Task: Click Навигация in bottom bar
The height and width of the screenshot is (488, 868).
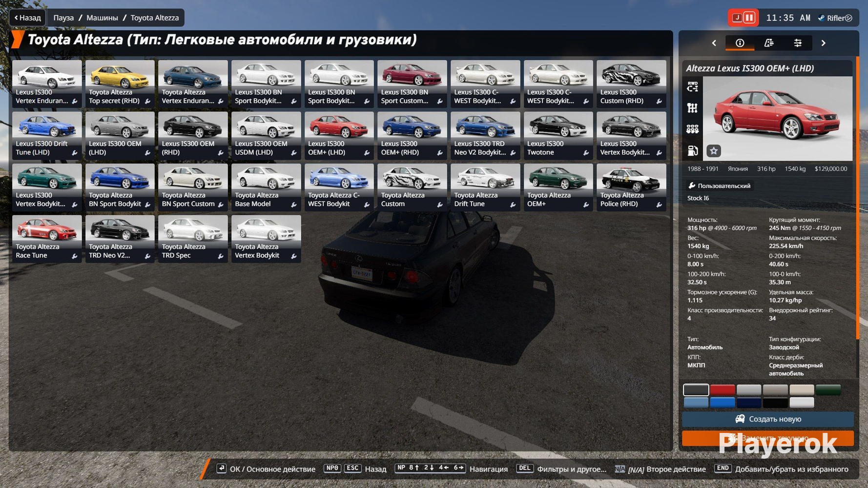Action: [489, 469]
